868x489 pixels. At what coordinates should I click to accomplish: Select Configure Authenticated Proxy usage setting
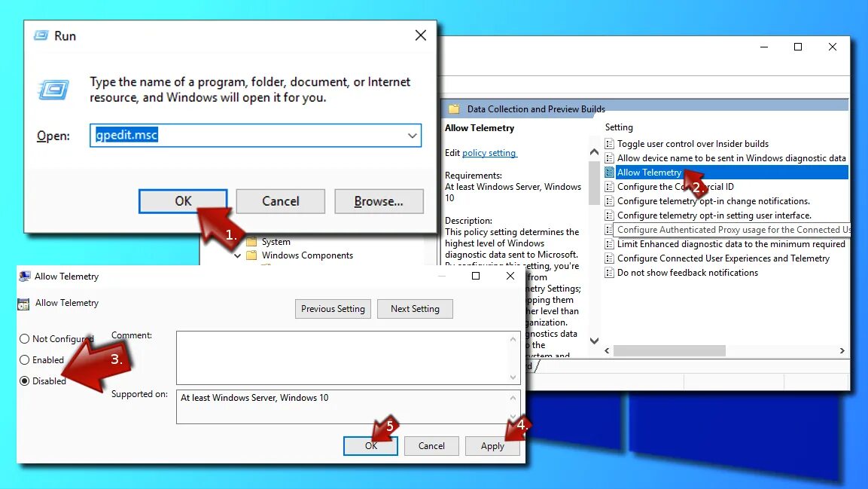coord(733,230)
